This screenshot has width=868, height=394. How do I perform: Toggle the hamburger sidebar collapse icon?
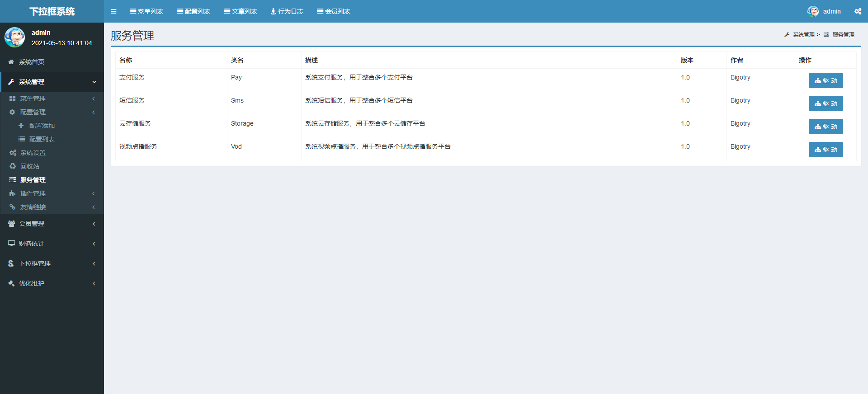click(x=113, y=11)
